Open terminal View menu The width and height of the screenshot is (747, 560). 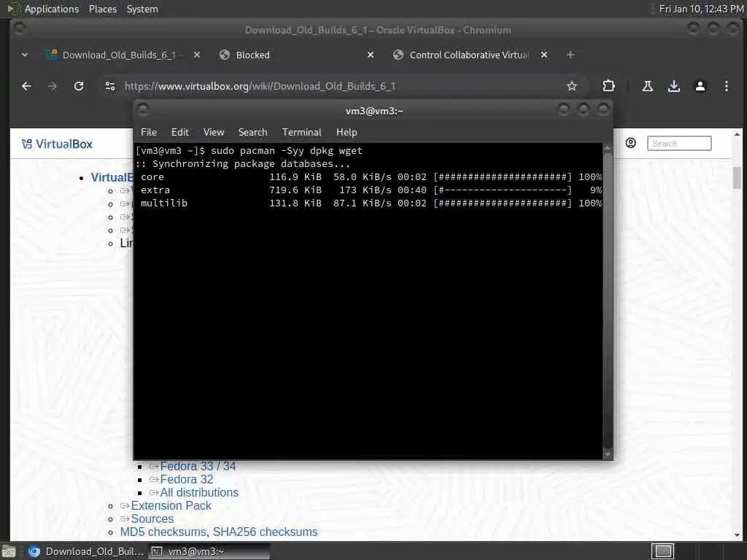coord(214,133)
